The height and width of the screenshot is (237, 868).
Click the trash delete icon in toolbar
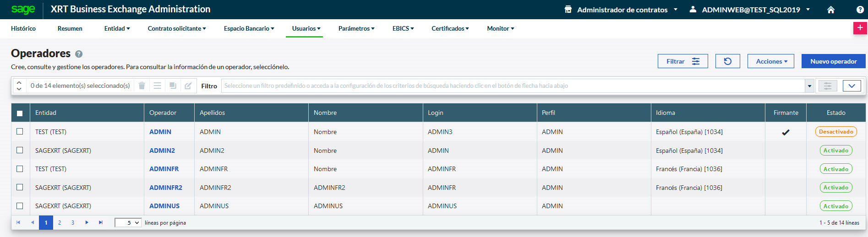click(x=142, y=86)
